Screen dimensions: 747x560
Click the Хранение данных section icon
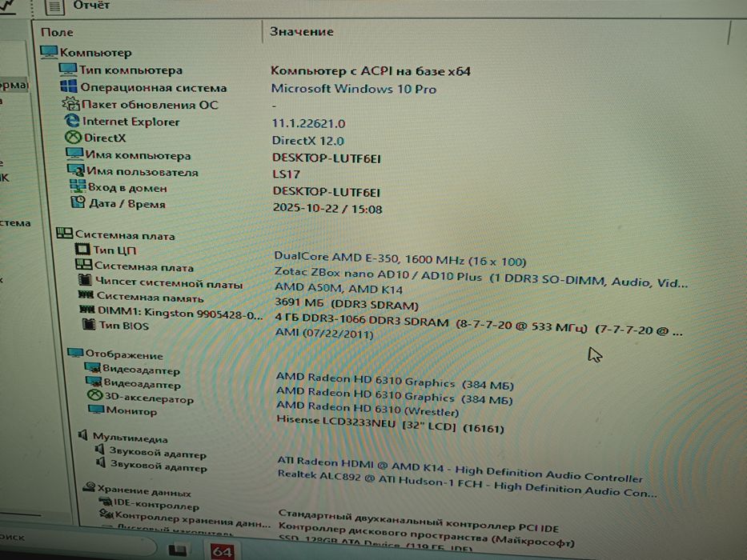(x=89, y=487)
